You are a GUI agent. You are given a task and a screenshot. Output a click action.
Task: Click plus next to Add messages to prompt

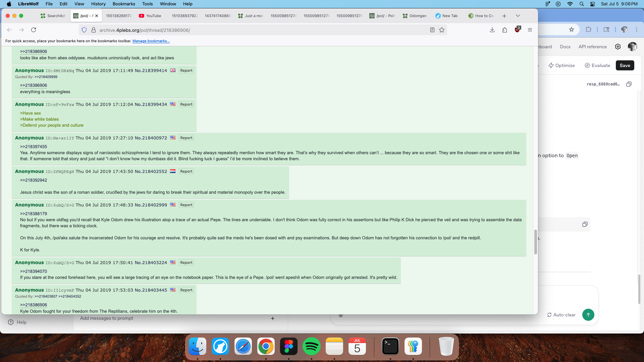pos(273,318)
